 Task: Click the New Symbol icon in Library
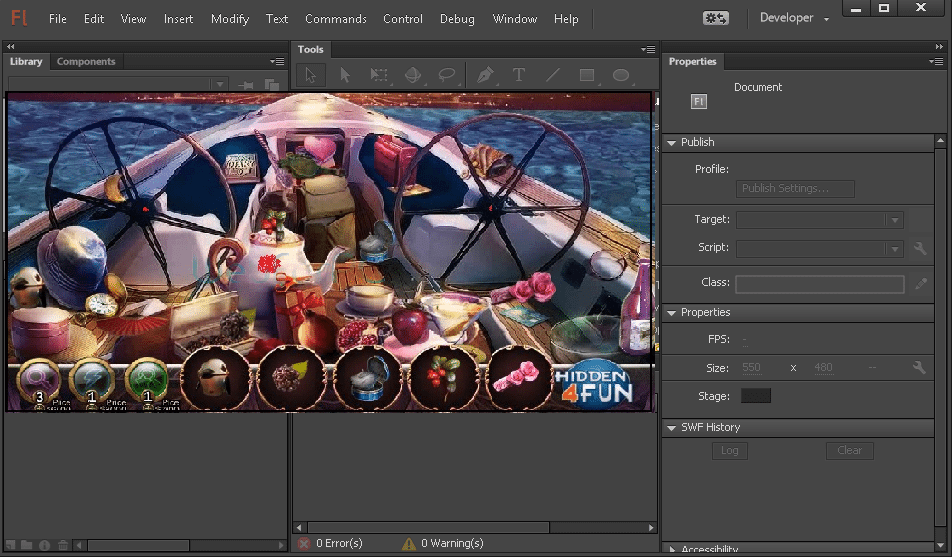10,545
